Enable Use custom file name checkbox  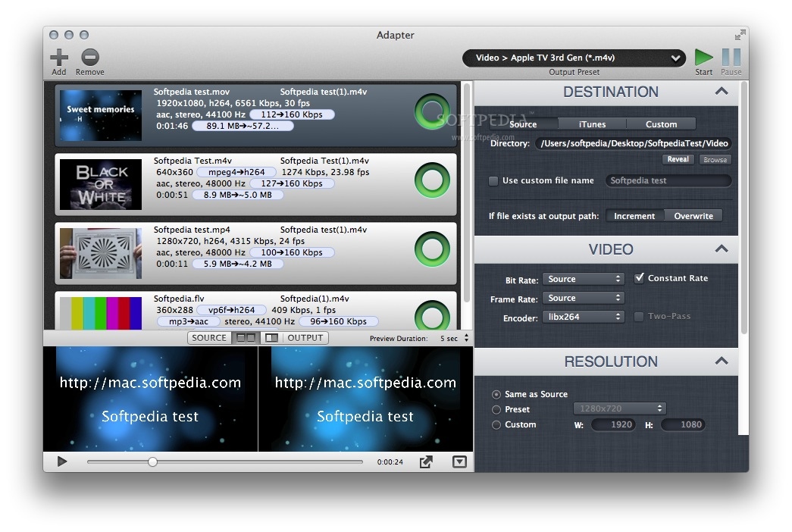(x=493, y=181)
